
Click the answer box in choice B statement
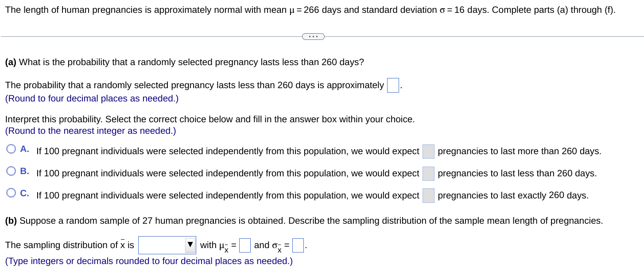[x=428, y=173]
